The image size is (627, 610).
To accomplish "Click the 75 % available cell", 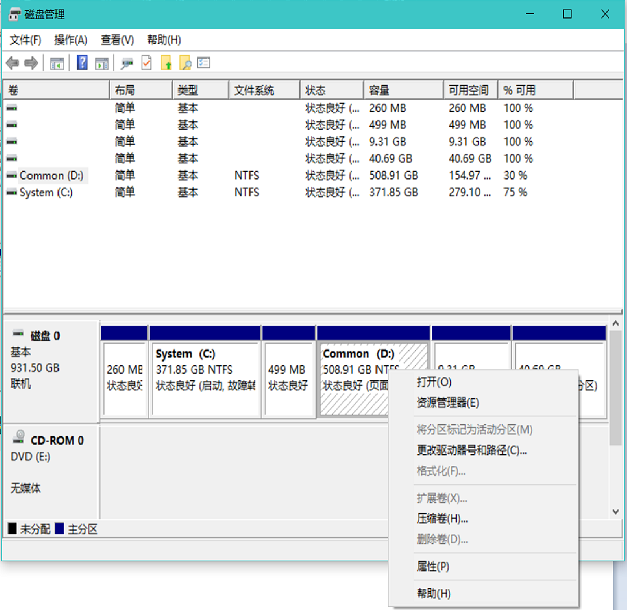I will tap(515, 192).
